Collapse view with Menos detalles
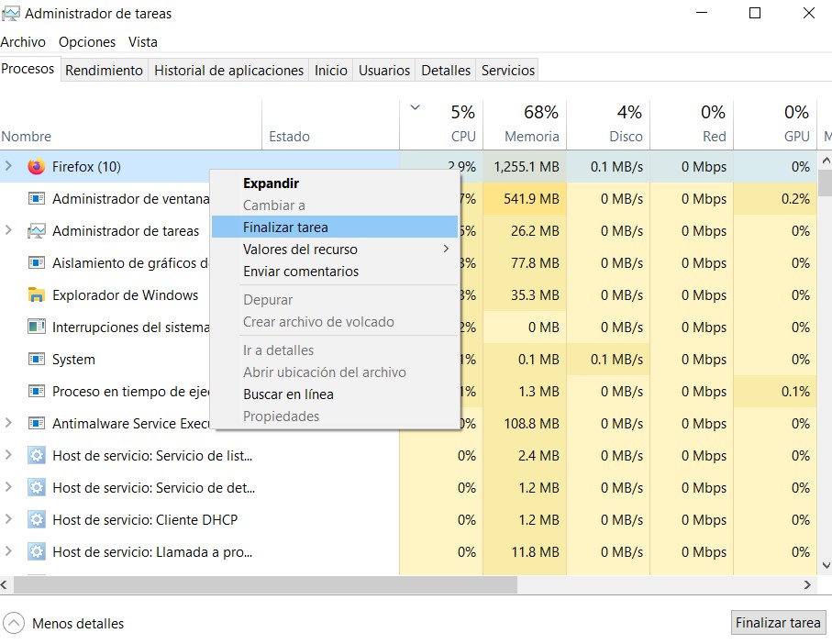832x644 pixels. pos(63,622)
